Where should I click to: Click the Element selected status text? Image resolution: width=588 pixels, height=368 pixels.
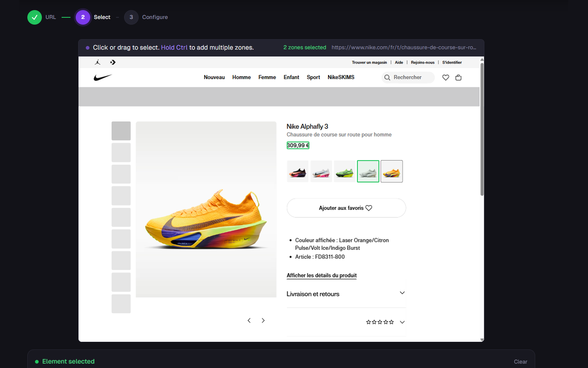coord(68,362)
